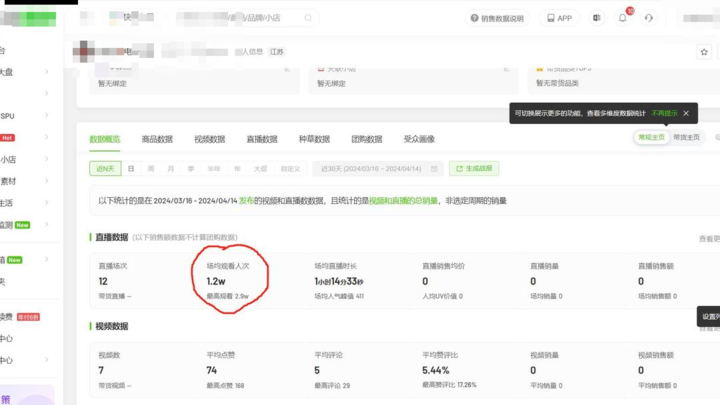
Task: Click the 生成战报 button
Action: tap(474, 169)
